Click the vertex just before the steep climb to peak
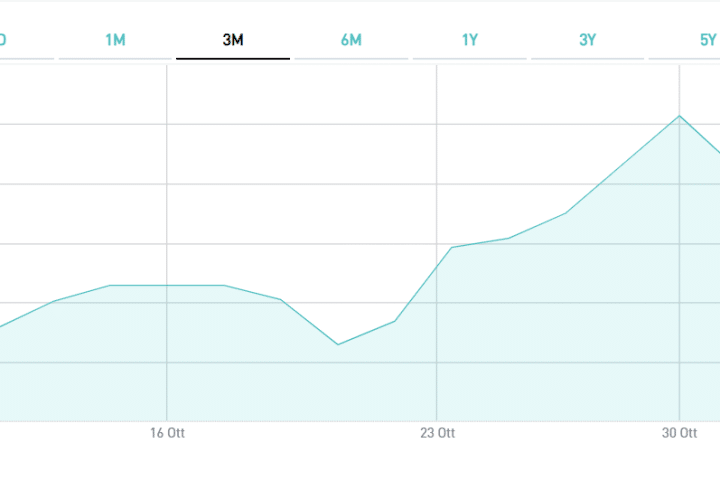The width and height of the screenshot is (720, 480). (566, 213)
